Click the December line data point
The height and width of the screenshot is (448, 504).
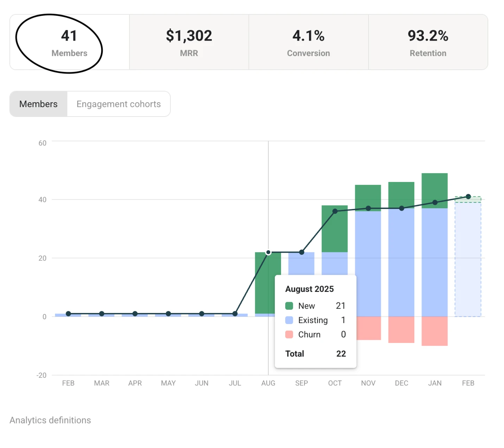point(402,208)
